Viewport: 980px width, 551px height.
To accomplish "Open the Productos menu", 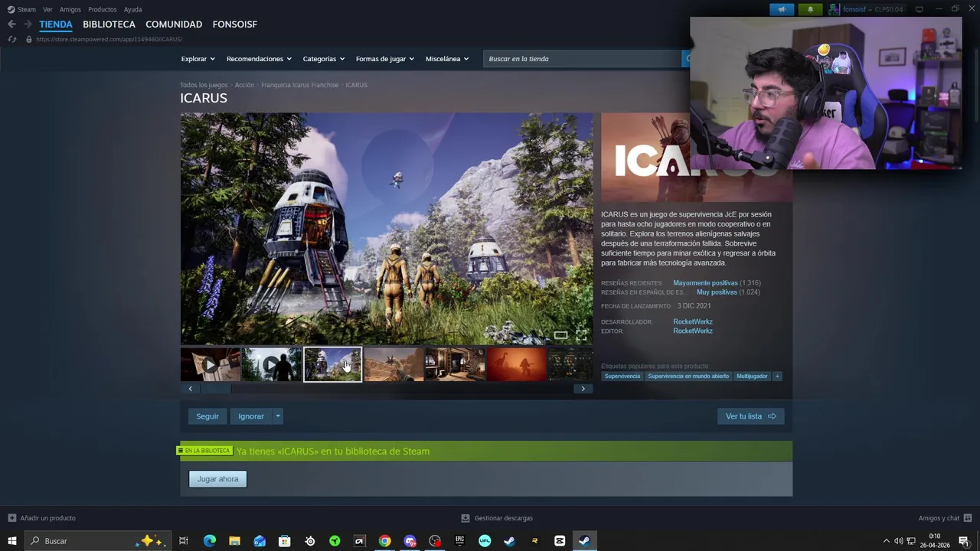I will [102, 9].
